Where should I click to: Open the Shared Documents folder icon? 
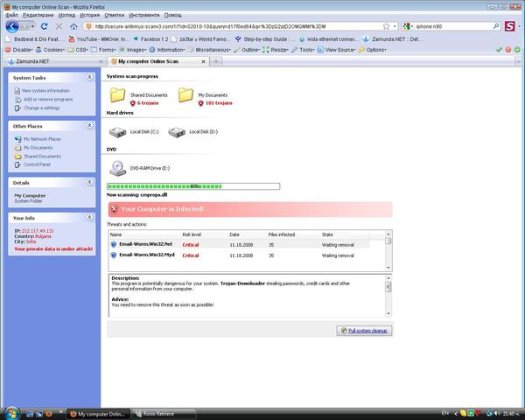(x=117, y=95)
